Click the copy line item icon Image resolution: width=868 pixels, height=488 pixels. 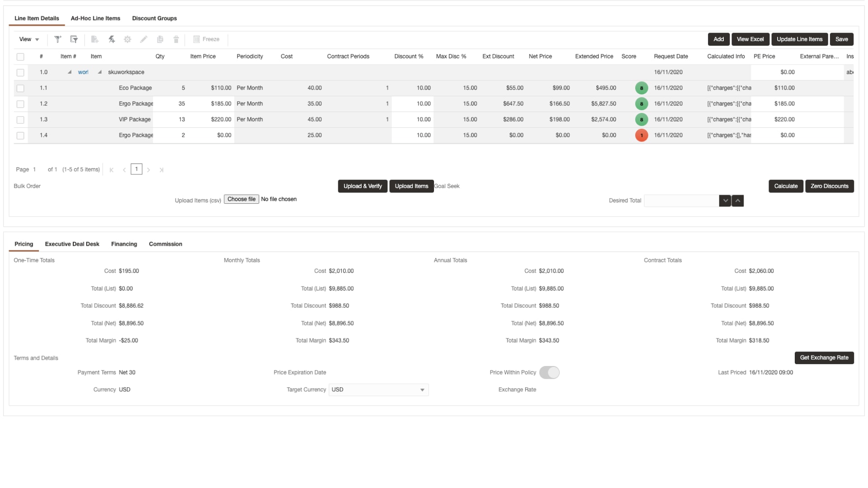coord(160,39)
